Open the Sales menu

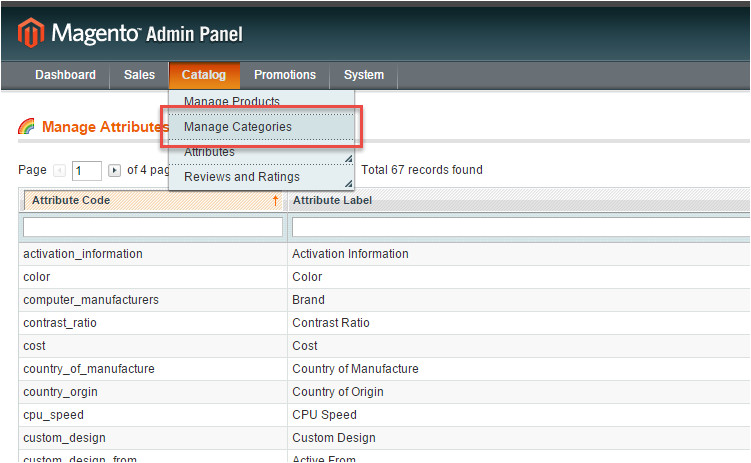click(139, 75)
